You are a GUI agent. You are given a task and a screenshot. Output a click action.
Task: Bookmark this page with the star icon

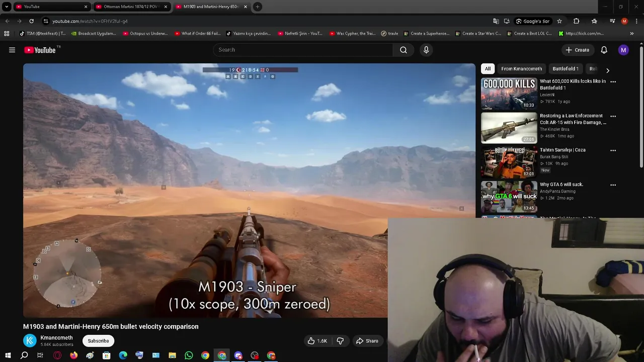click(x=559, y=21)
